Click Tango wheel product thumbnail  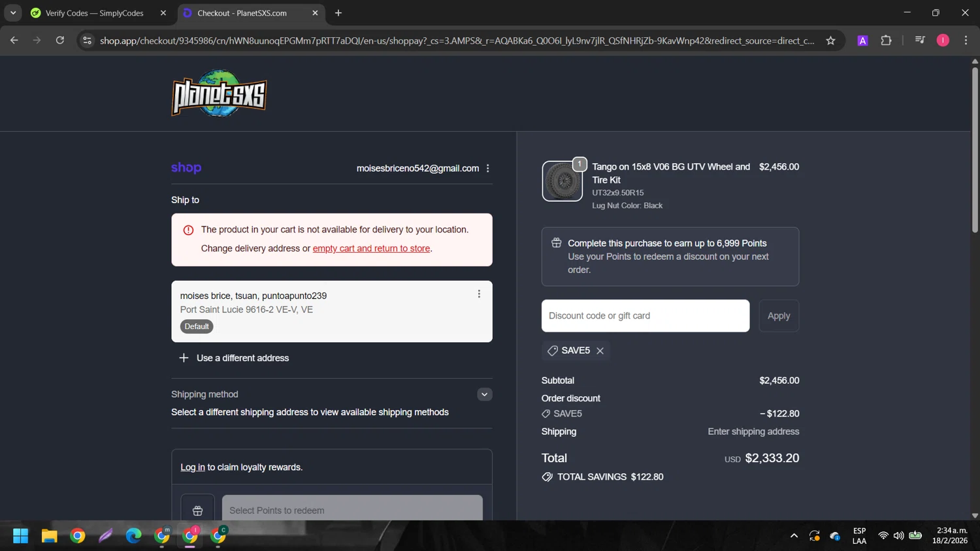click(562, 181)
